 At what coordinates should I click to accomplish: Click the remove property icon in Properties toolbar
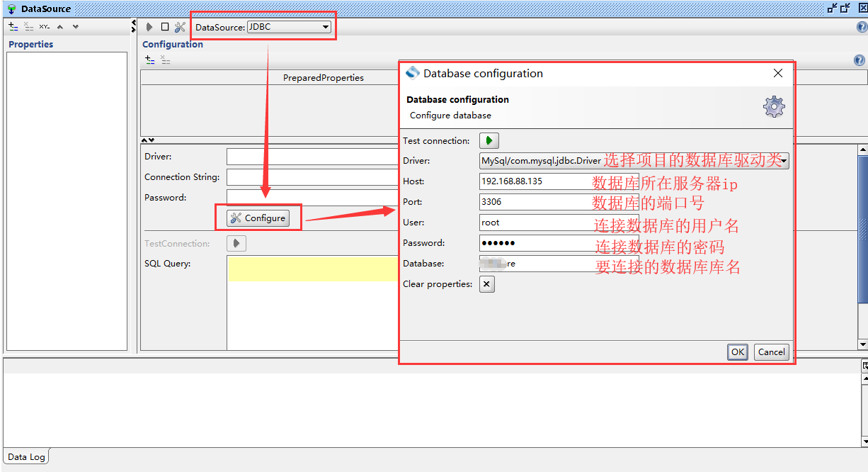point(29,27)
